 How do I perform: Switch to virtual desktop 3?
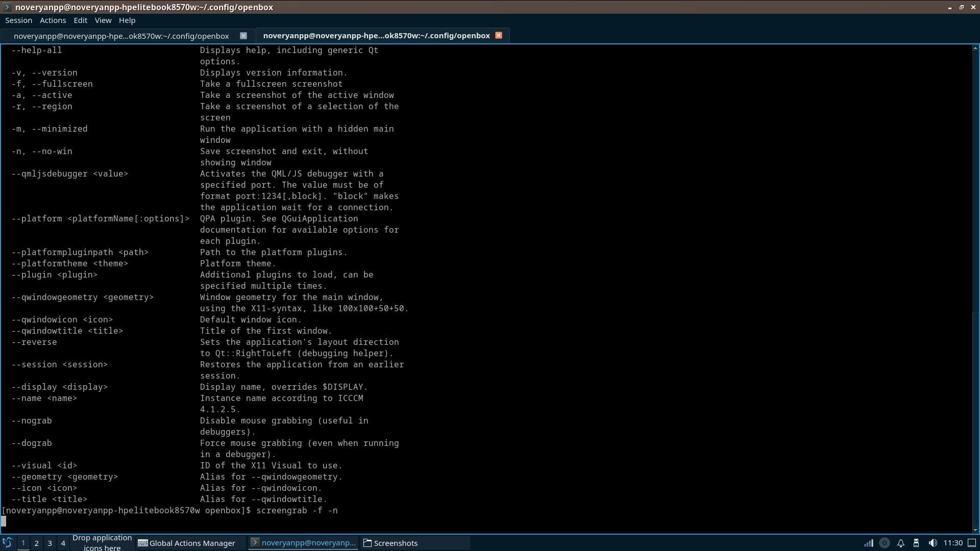50,543
